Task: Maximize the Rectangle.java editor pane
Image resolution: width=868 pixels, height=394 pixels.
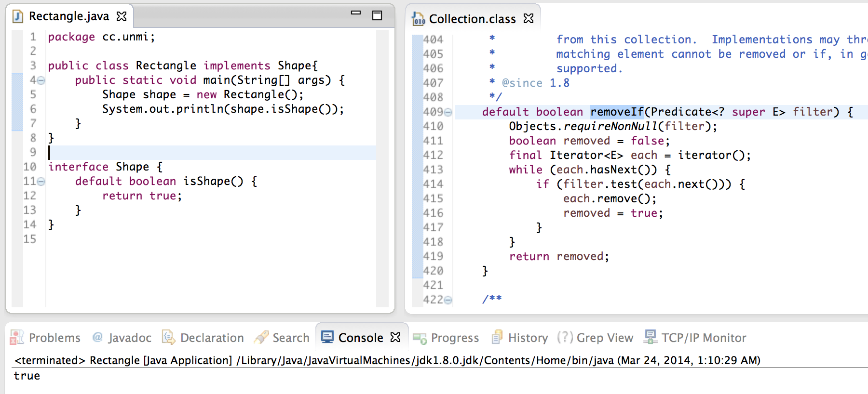Action: 377,15
